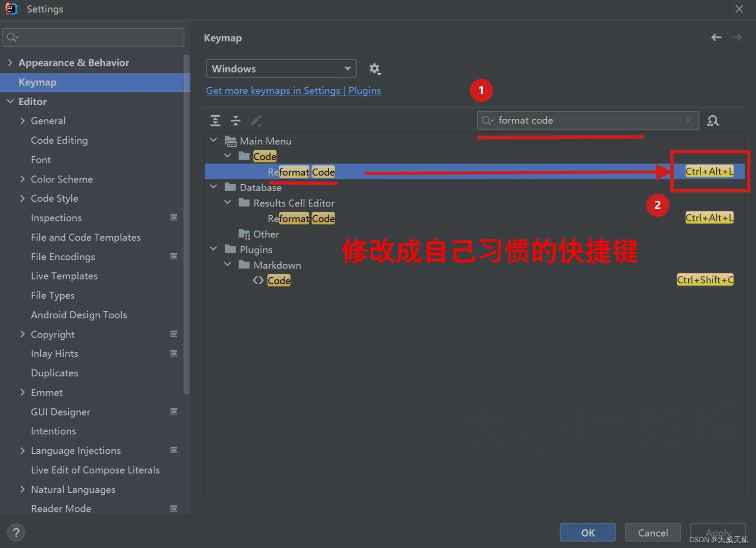Expand all keymap tree nodes icon
The width and height of the screenshot is (756, 548).
click(x=215, y=120)
